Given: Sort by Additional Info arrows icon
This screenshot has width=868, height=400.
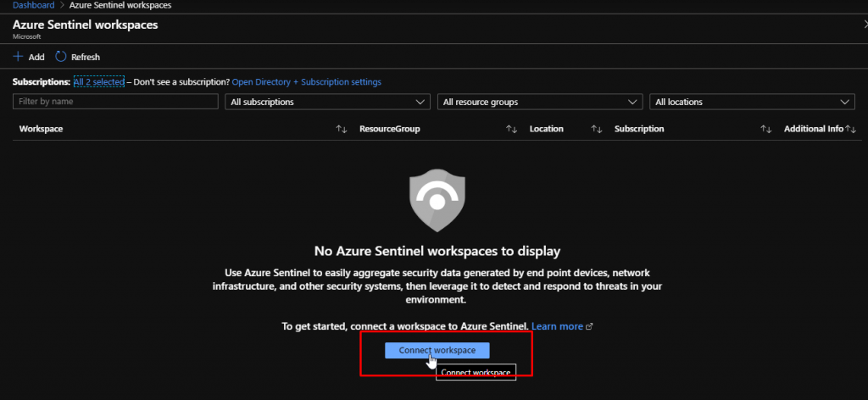Looking at the screenshot, I should (851, 129).
